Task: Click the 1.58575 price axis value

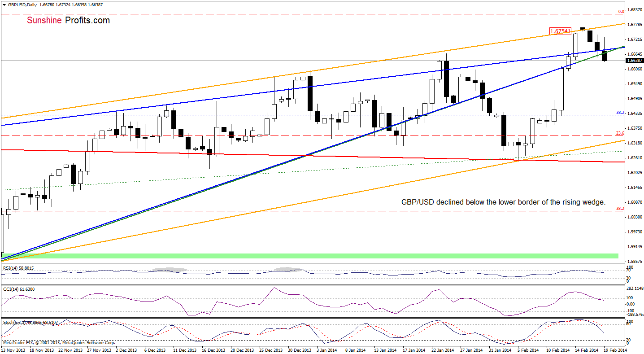Action: pyautogui.click(x=635, y=262)
